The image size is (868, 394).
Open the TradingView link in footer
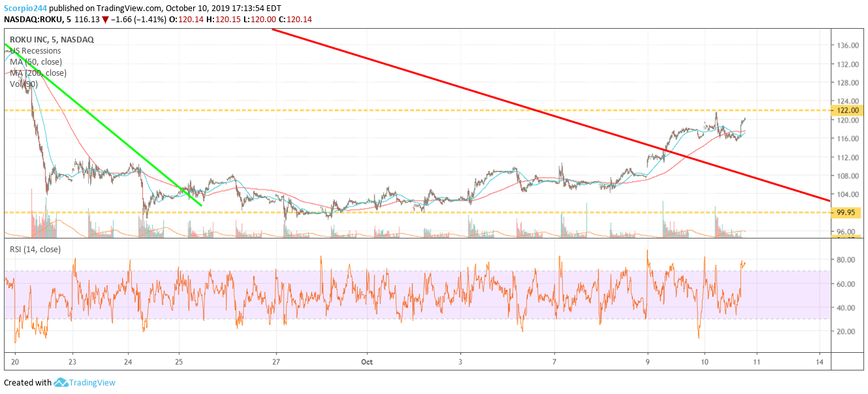(92, 383)
